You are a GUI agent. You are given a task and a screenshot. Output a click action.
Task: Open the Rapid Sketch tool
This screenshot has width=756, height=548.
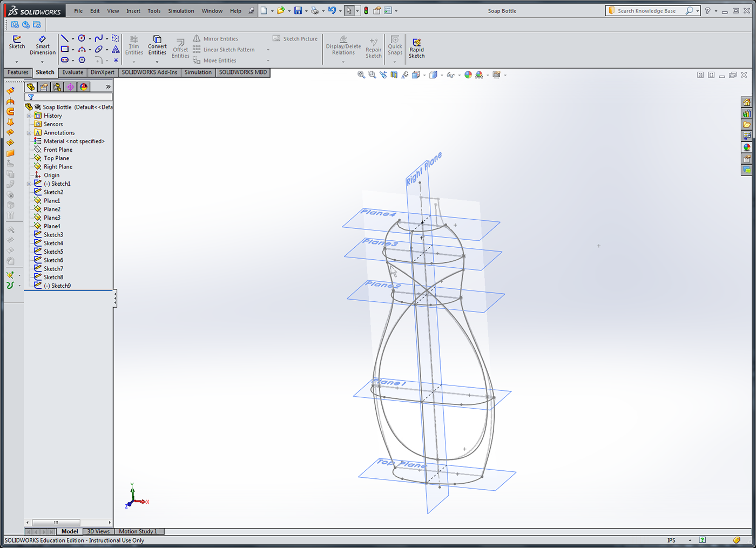click(416, 48)
